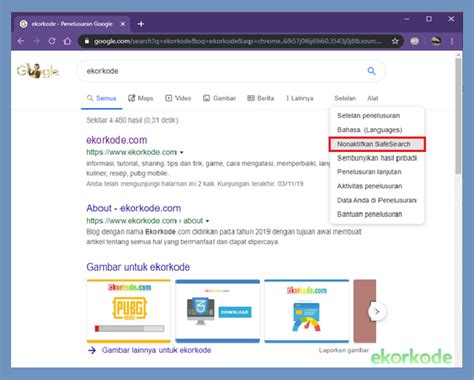
Task: View the site lock icon in address bar
Action: 87,41
